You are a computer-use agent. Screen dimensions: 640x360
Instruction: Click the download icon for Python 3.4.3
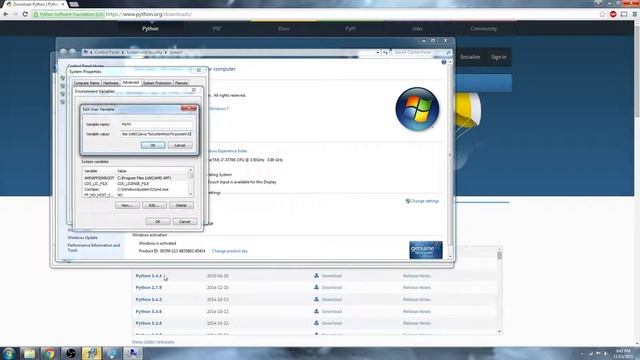(x=316, y=276)
